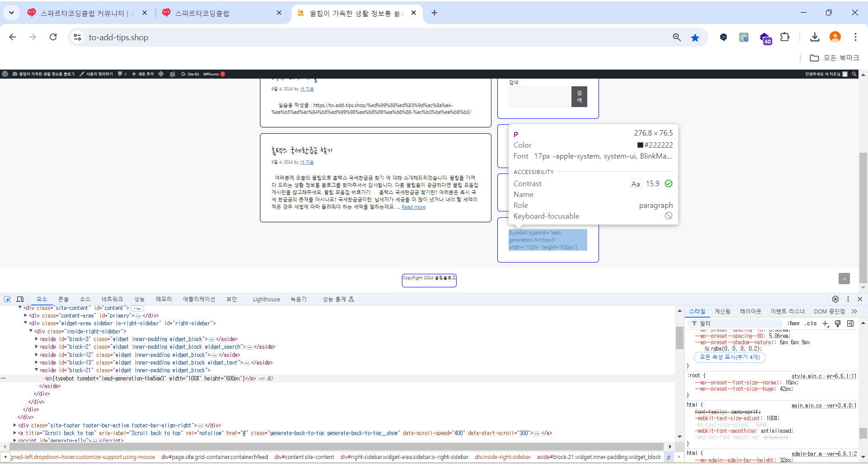
Task: Open tab search dropdown chevron
Action: [11, 13]
